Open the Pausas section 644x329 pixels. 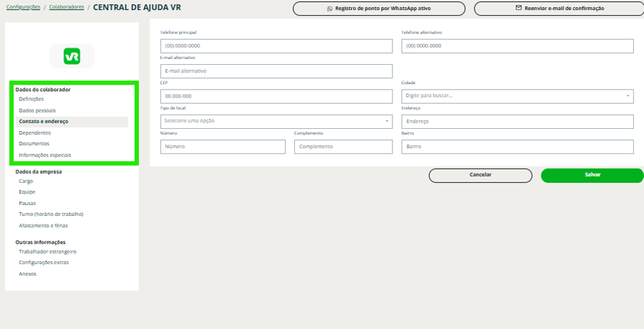click(x=28, y=204)
